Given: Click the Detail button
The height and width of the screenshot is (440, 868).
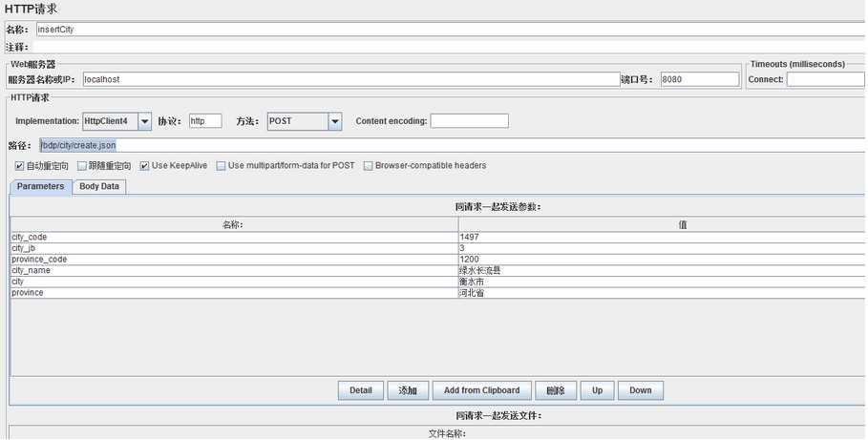Looking at the screenshot, I should pyautogui.click(x=360, y=390).
